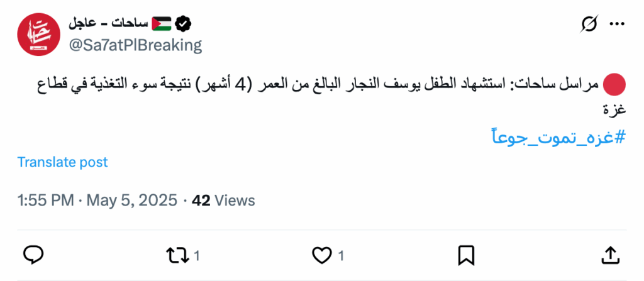Screen dimensions: 644x281
Task: Click the verified badge next to name
Action: tap(183, 24)
